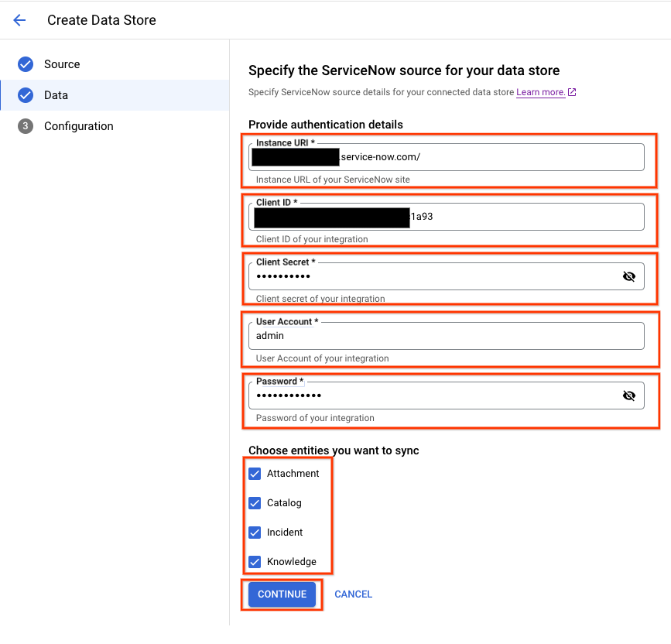The width and height of the screenshot is (671, 644).
Task: Click the Data step checkmark icon
Action: (x=26, y=95)
